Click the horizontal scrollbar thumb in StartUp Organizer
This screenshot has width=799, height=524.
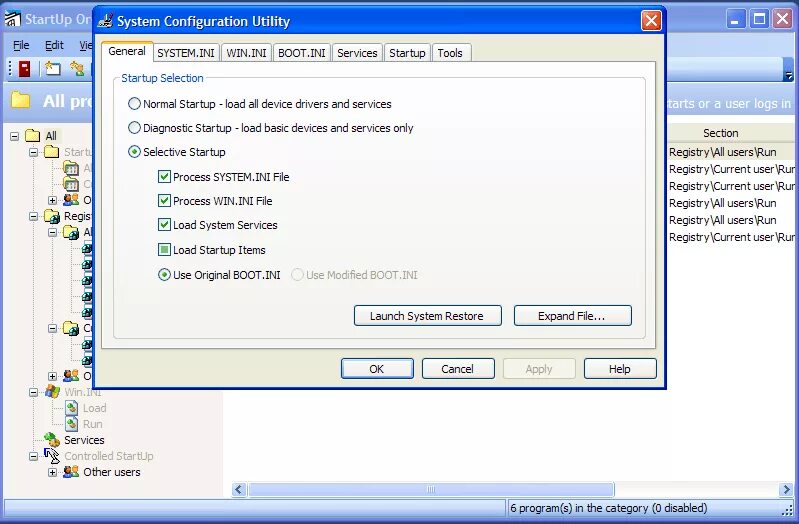[431, 489]
